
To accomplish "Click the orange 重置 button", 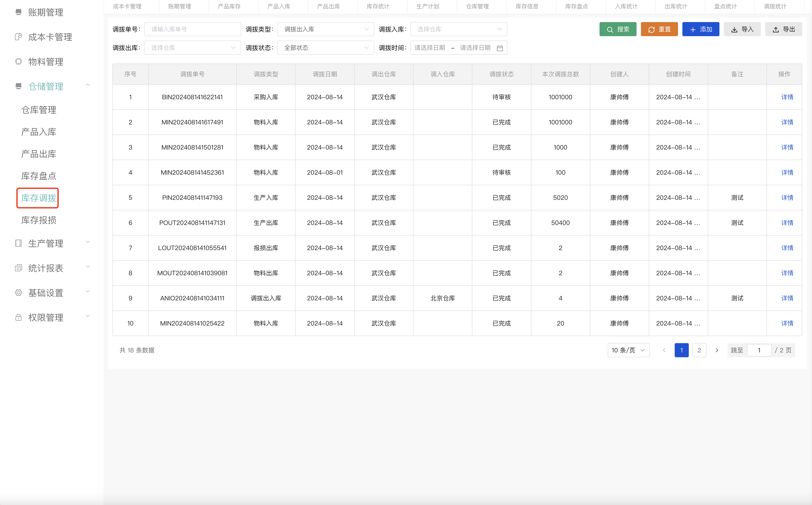I will (659, 29).
